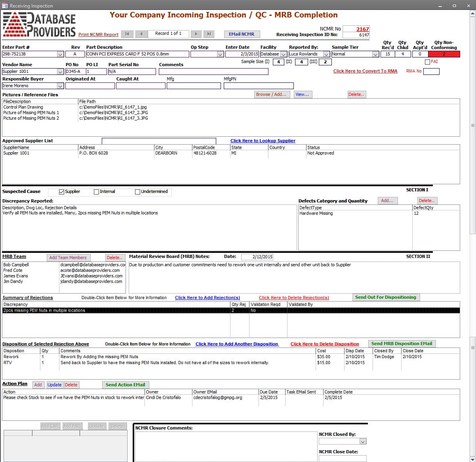
Task: Click the RMA No input field
Action: click(x=431, y=72)
